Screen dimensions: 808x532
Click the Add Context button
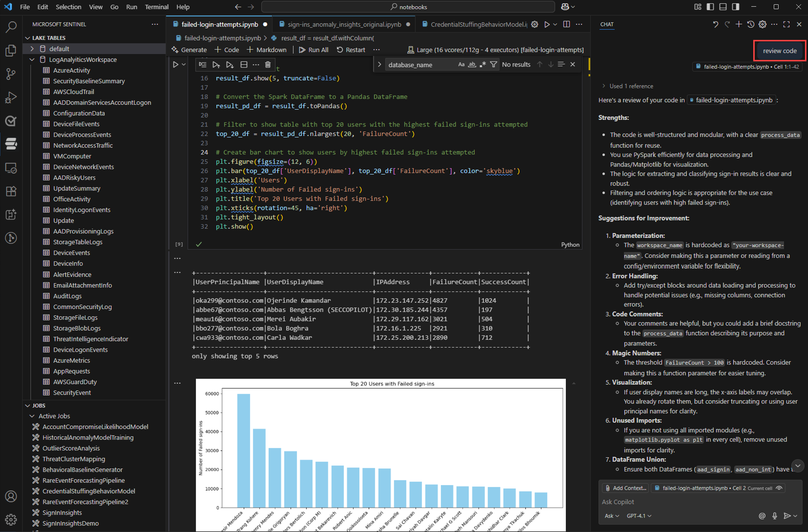[625, 488]
